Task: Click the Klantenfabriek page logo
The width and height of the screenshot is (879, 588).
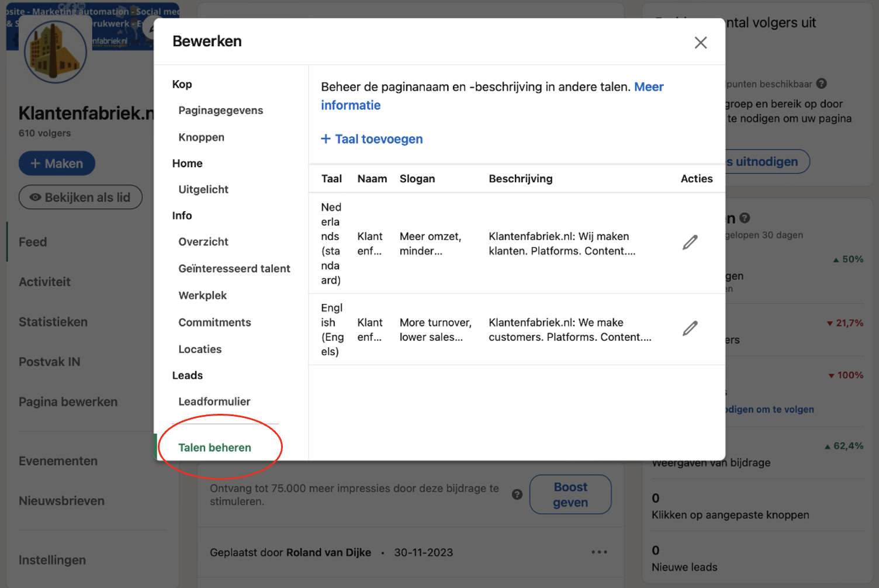Action: [55, 52]
